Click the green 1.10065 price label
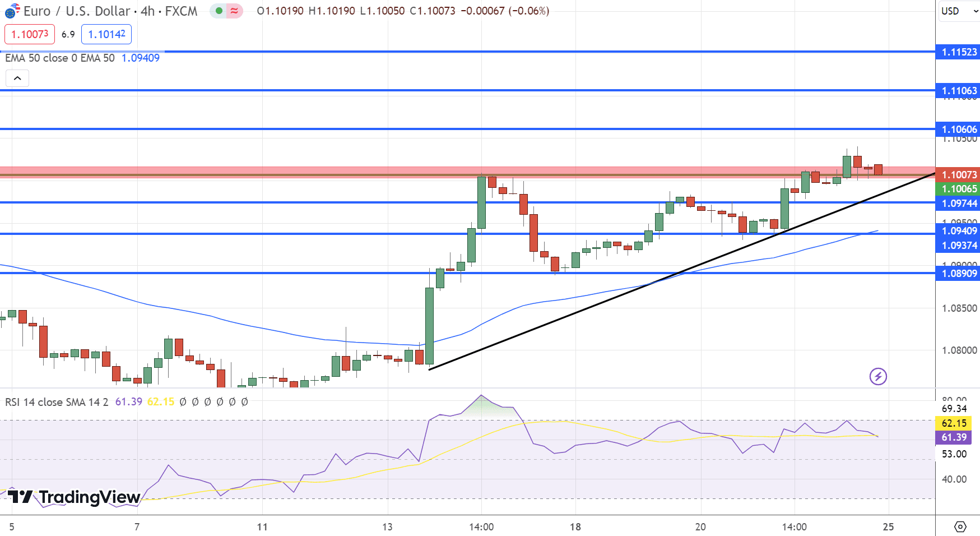The height and width of the screenshot is (536, 980). point(958,189)
